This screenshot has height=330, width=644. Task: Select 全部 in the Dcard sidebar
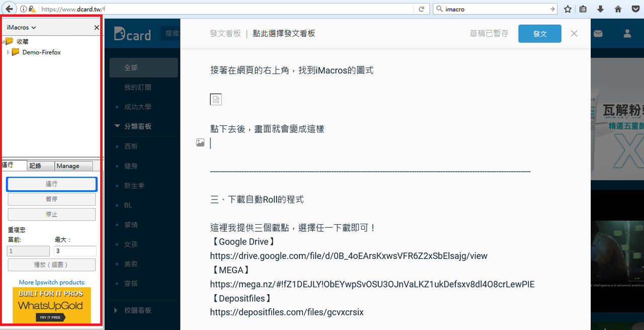[x=143, y=68]
